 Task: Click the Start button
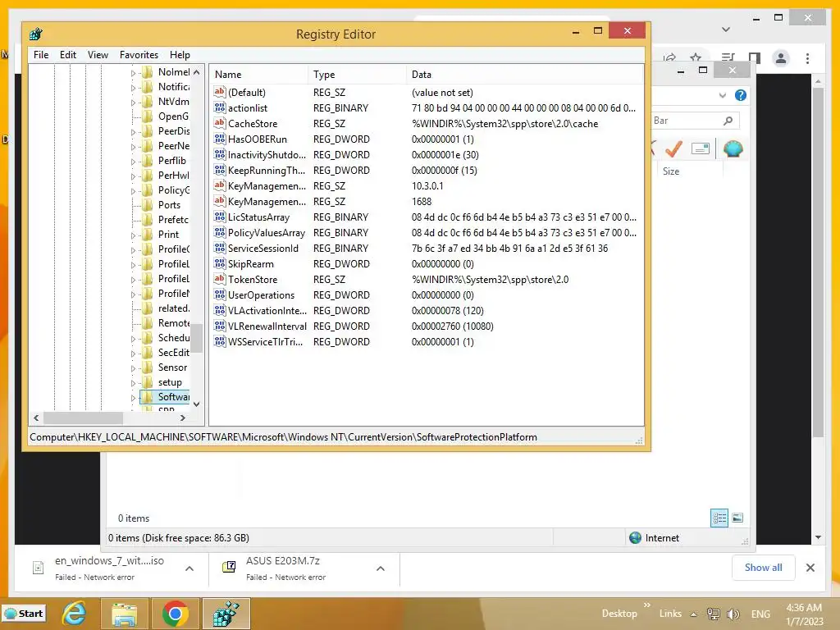(24, 614)
